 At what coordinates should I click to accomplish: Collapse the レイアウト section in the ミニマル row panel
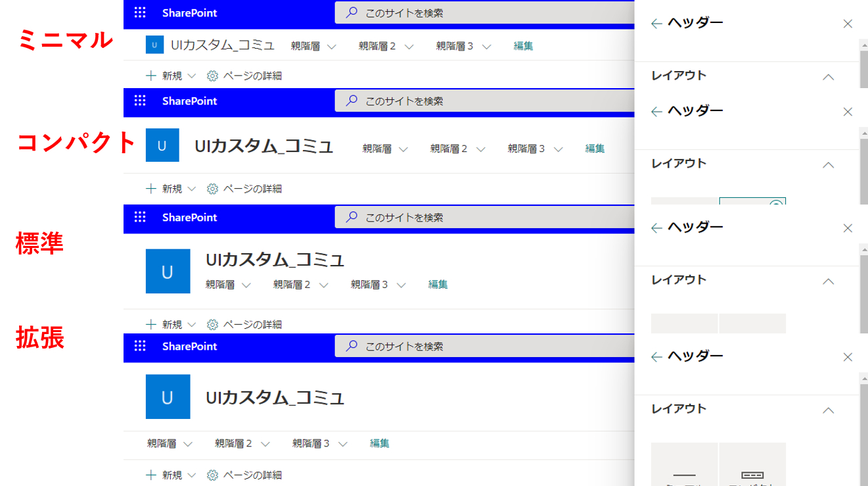coord(828,77)
